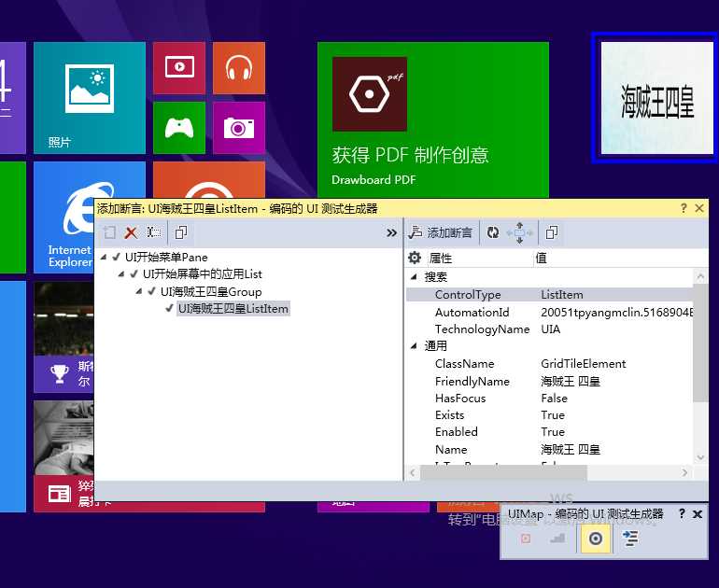Select the Enabled property
Image resolution: width=719 pixels, height=588 pixels.
tap(457, 432)
